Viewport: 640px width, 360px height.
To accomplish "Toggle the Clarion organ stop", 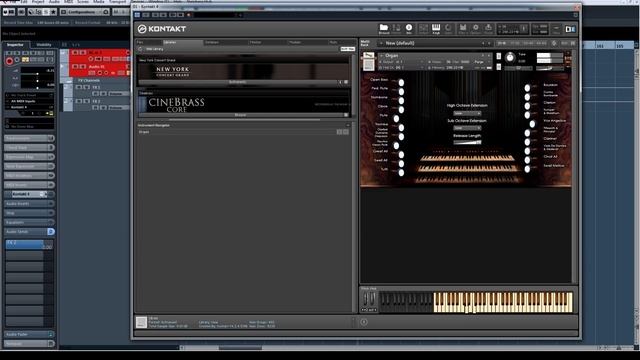I will (x=527, y=106).
